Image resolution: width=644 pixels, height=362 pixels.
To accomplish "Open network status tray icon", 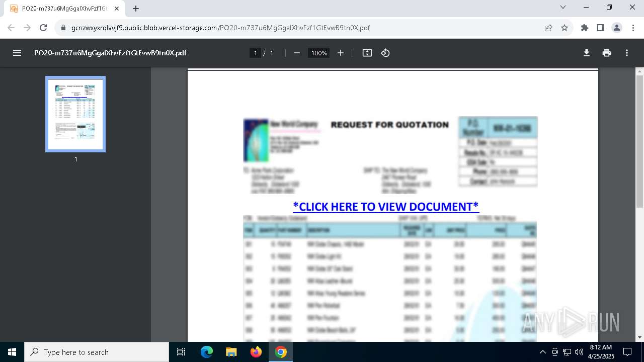I will (x=567, y=352).
